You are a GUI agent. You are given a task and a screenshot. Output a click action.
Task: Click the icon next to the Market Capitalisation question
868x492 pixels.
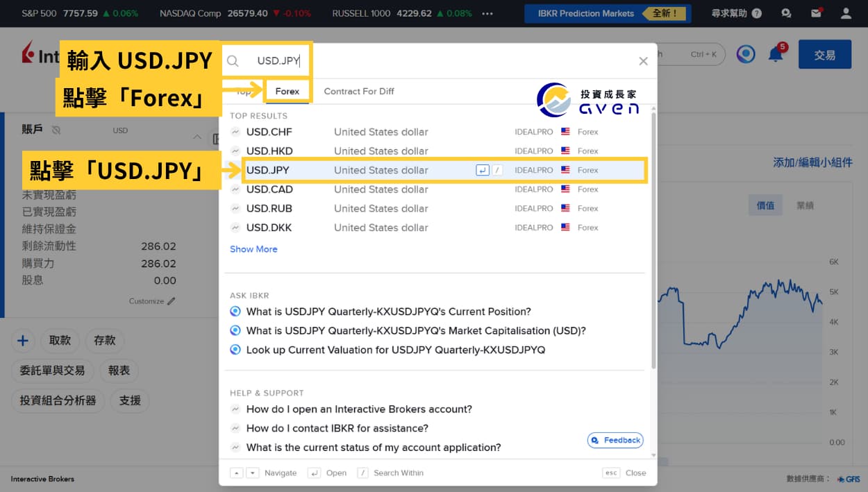(x=235, y=330)
